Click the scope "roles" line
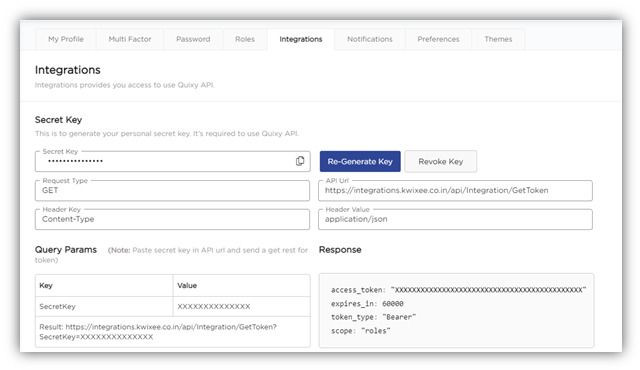The height and width of the screenshot is (370, 640). 360,331
